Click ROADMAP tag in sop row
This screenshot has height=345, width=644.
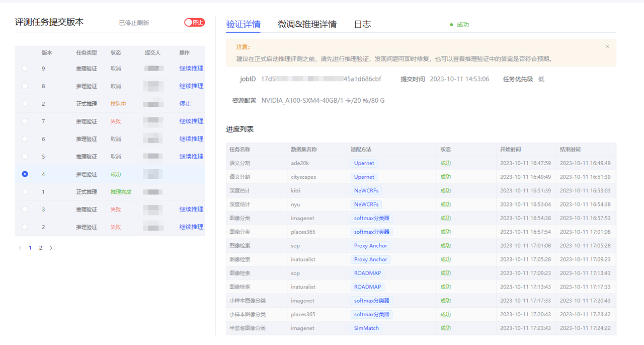point(367,273)
